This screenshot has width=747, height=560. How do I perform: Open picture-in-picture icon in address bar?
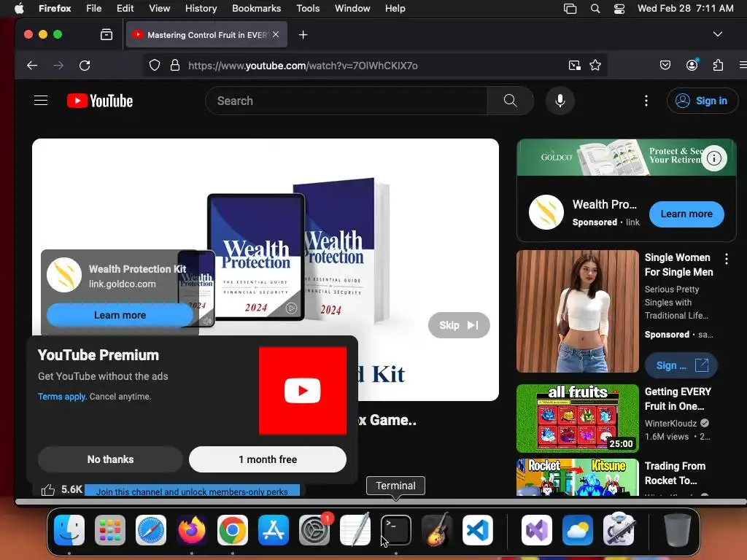pos(575,65)
